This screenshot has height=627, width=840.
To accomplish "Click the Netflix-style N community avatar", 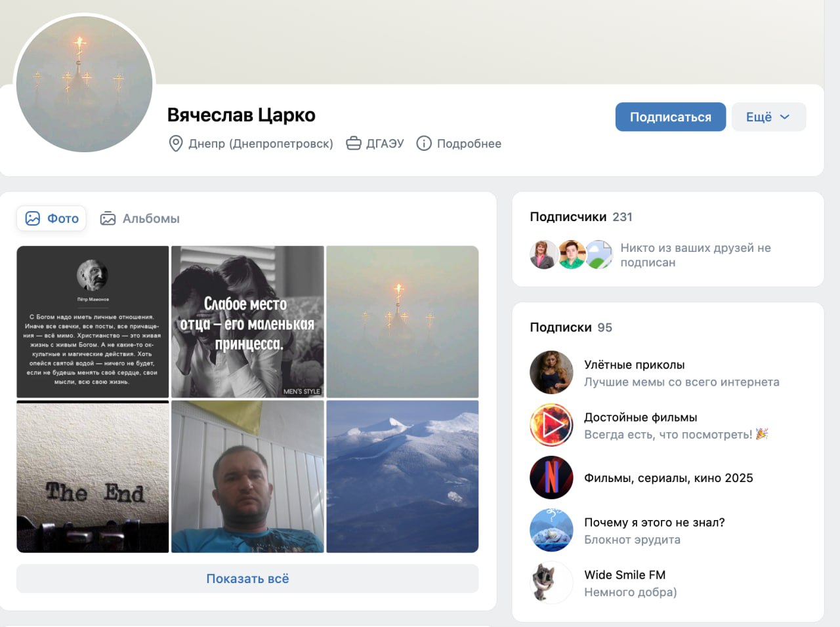I will point(551,477).
